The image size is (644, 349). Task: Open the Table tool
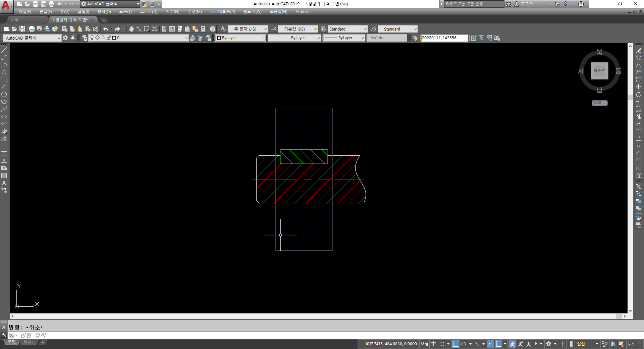coord(4,176)
